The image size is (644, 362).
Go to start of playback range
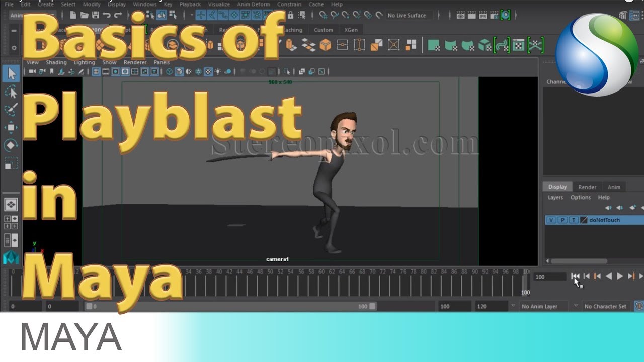(x=575, y=276)
